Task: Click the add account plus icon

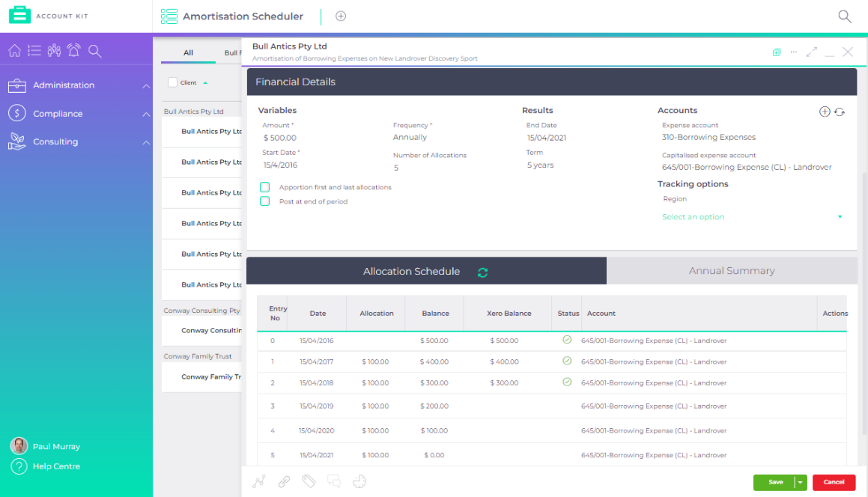Action: pyautogui.click(x=825, y=112)
